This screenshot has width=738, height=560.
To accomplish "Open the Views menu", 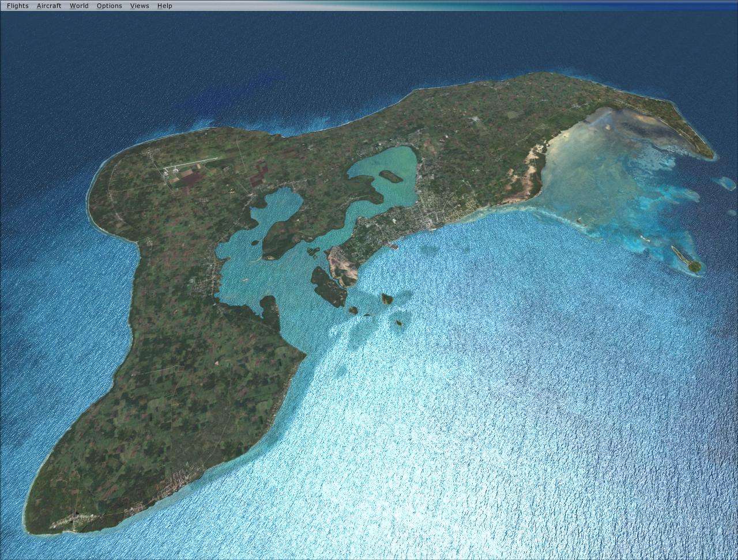I will click(140, 6).
